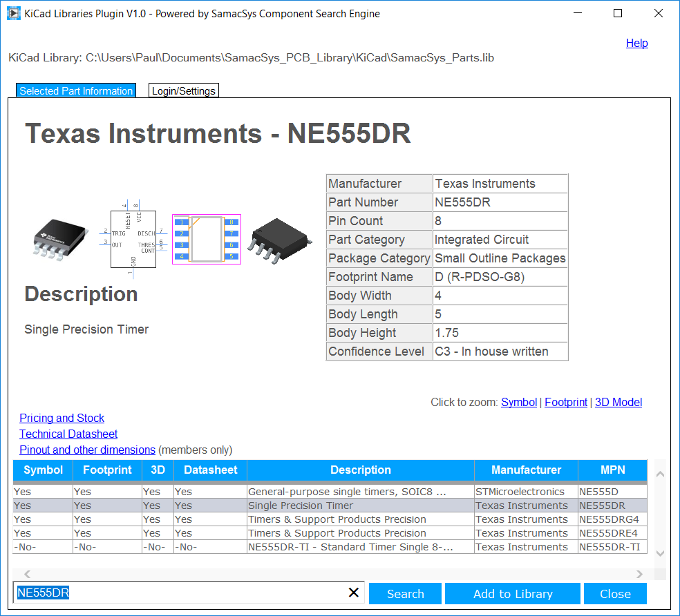Switch to the Selected Part Information tab
Viewport: 680px width, 616px height.
(76, 90)
